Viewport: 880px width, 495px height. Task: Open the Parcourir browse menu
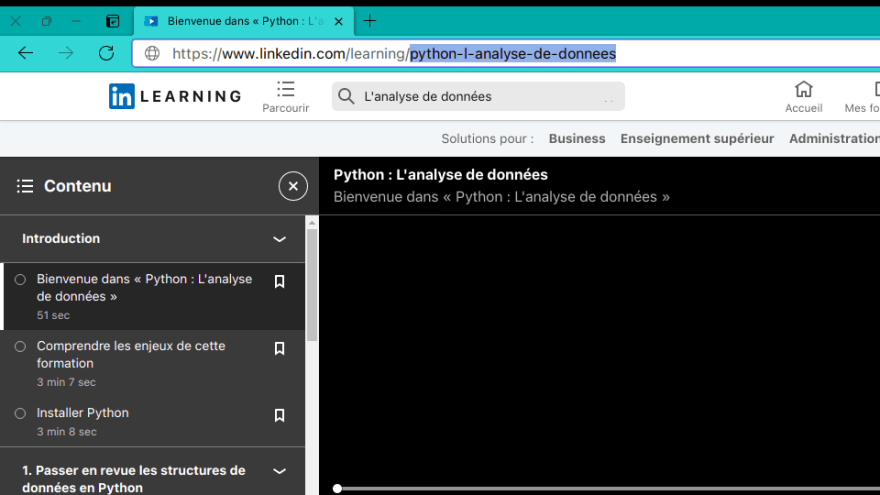click(x=286, y=97)
